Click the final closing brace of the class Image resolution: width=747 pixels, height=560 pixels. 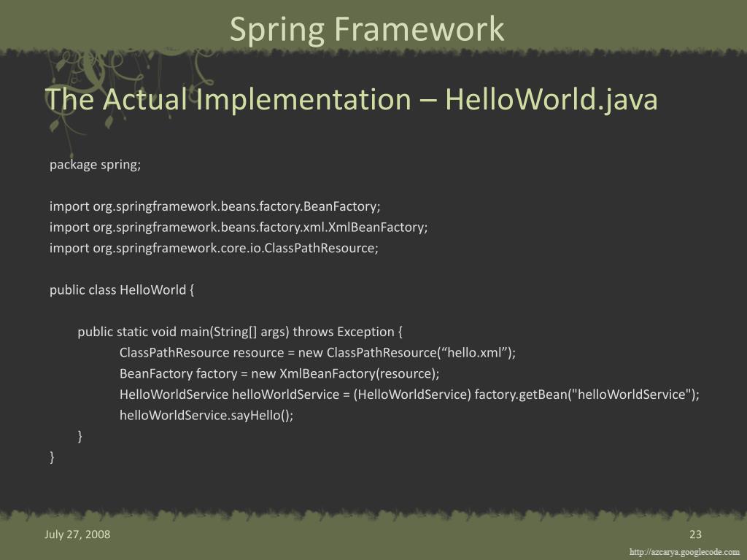click(x=52, y=457)
